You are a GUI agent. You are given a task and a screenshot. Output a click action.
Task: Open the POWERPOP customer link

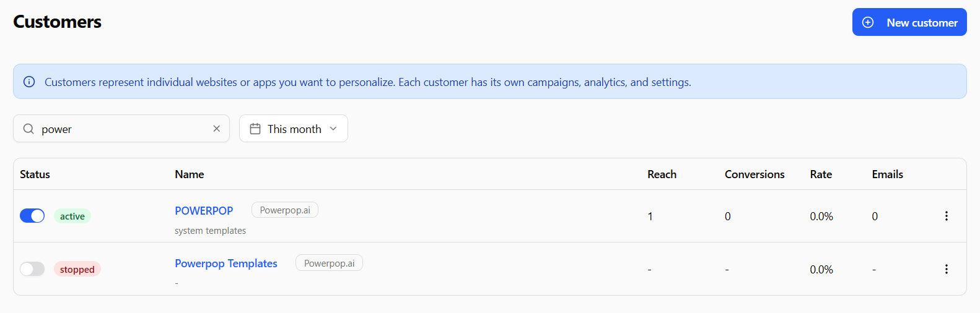tap(204, 210)
